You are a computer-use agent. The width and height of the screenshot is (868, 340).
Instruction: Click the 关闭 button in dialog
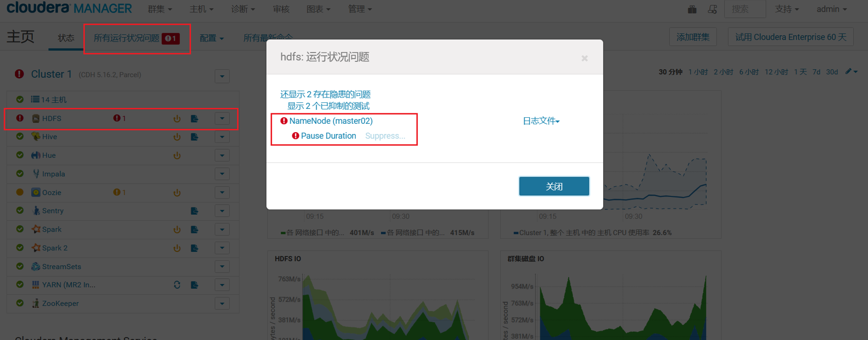(554, 186)
